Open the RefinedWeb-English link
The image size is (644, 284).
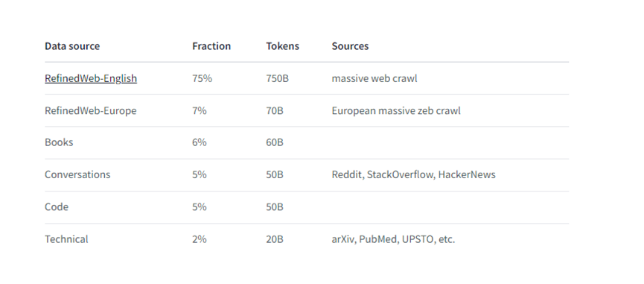(91, 78)
